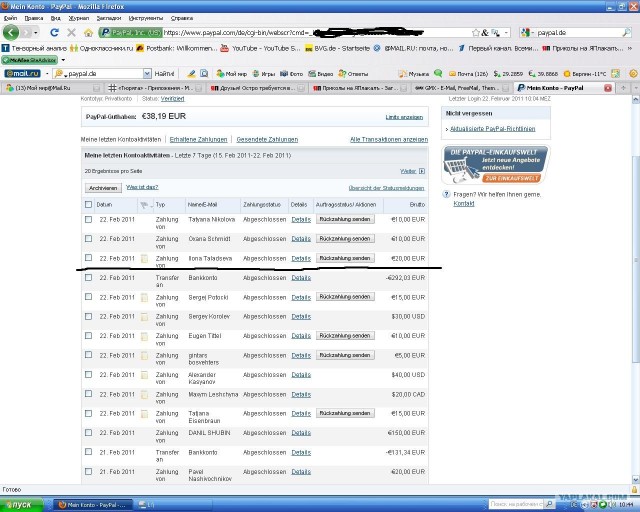640x512 pixels.
Task: Click the desktop search field in taskbar
Action: click(x=516, y=504)
